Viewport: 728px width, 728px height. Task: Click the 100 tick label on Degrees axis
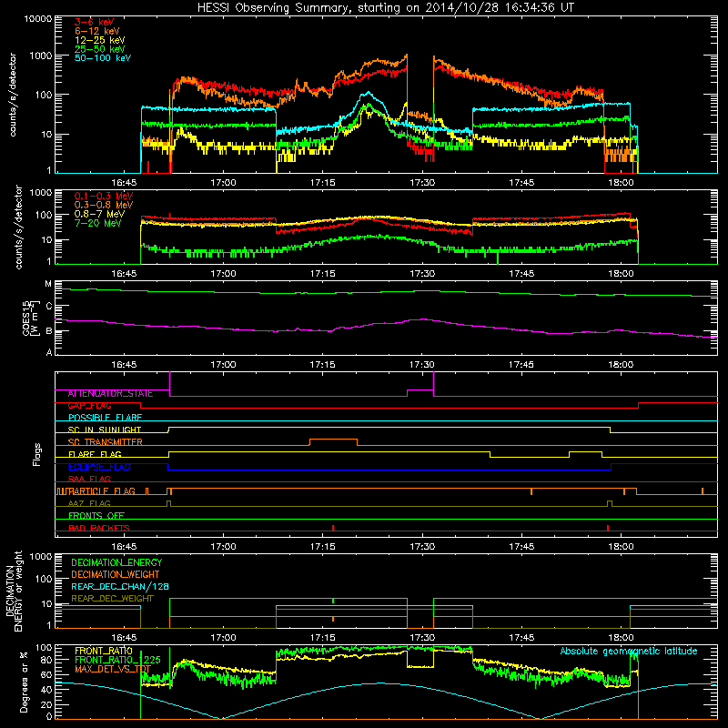coord(44,648)
